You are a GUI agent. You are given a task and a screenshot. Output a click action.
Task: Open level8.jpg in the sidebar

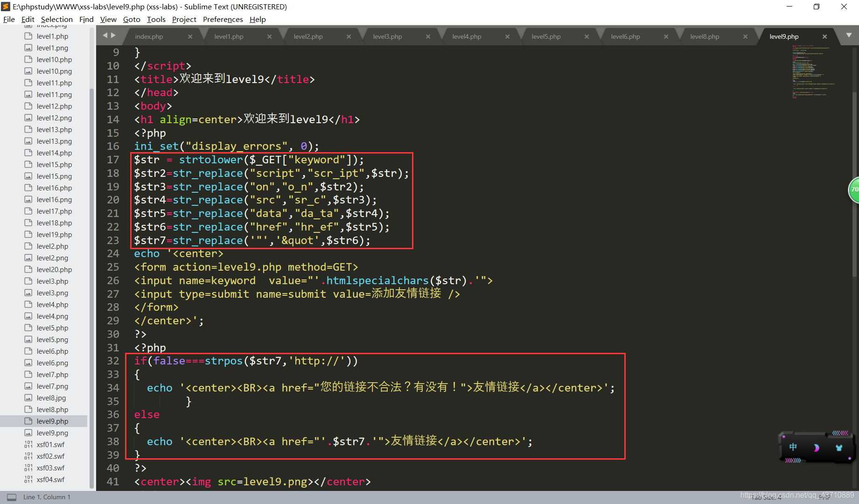pyautogui.click(x=51, y=398)
